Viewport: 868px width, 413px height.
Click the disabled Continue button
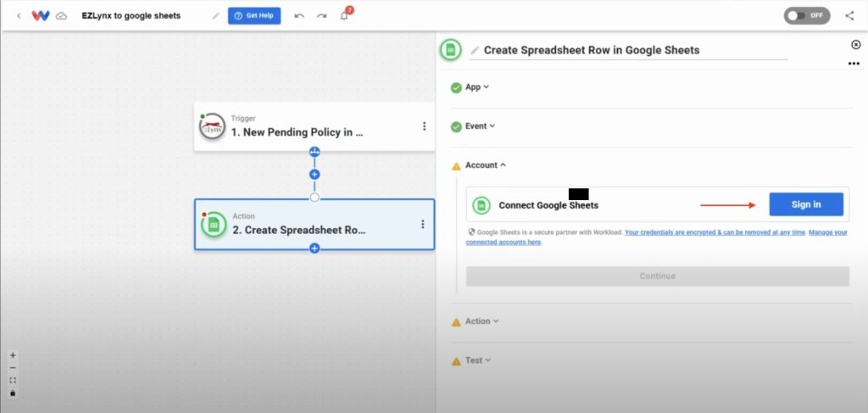[657, 276]
